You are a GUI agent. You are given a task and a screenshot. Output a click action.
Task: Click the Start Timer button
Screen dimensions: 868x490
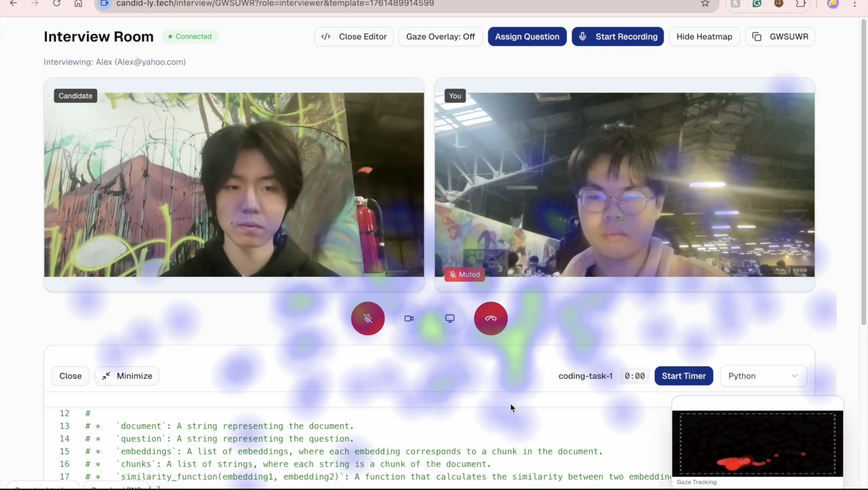(684, 376)
